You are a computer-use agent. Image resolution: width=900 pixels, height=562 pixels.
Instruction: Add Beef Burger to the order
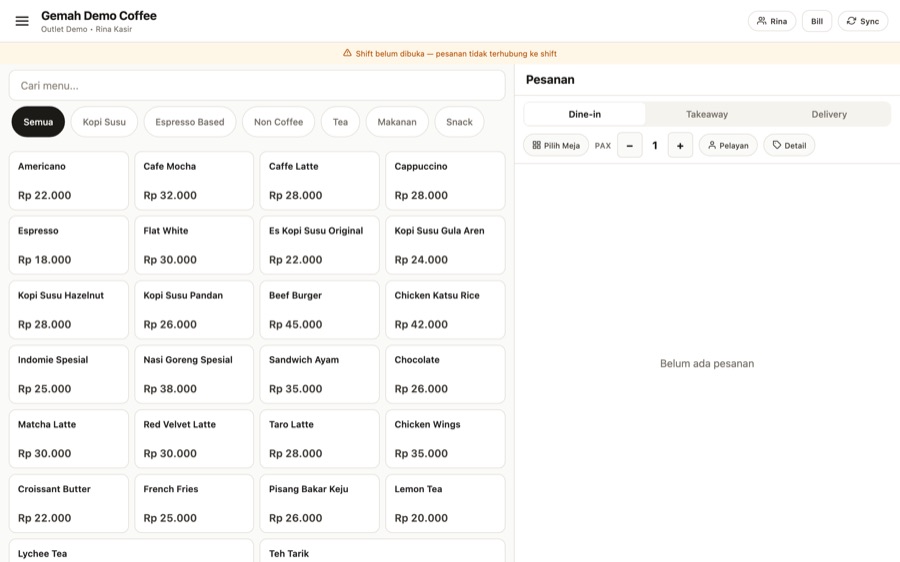pyautogui.click(x=319, y=310)
